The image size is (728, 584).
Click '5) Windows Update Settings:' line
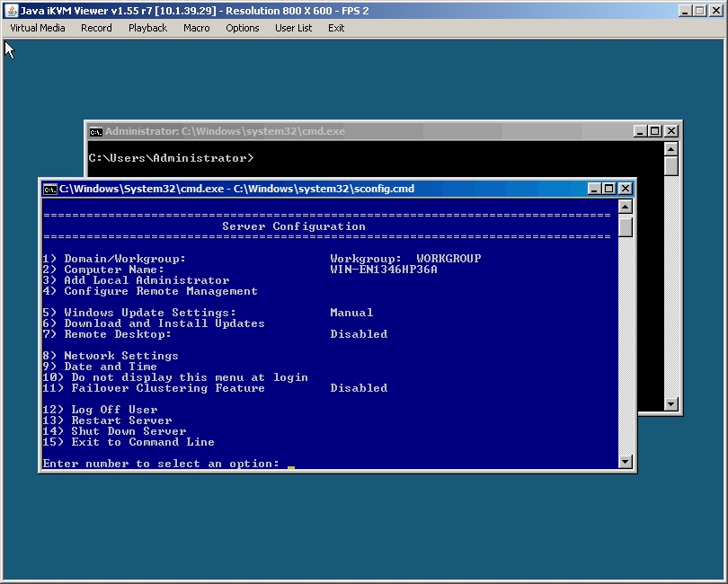[x=139, y=313]
